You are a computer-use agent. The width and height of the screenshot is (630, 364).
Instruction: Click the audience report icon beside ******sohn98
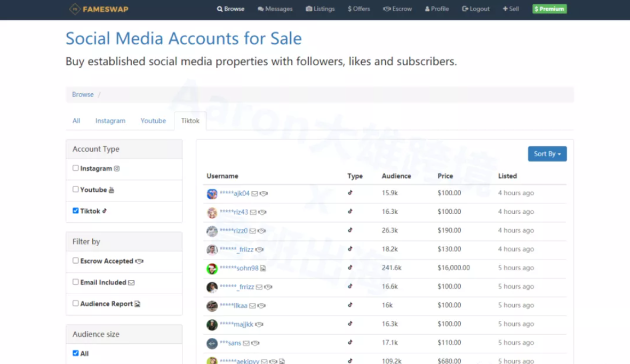263,269
